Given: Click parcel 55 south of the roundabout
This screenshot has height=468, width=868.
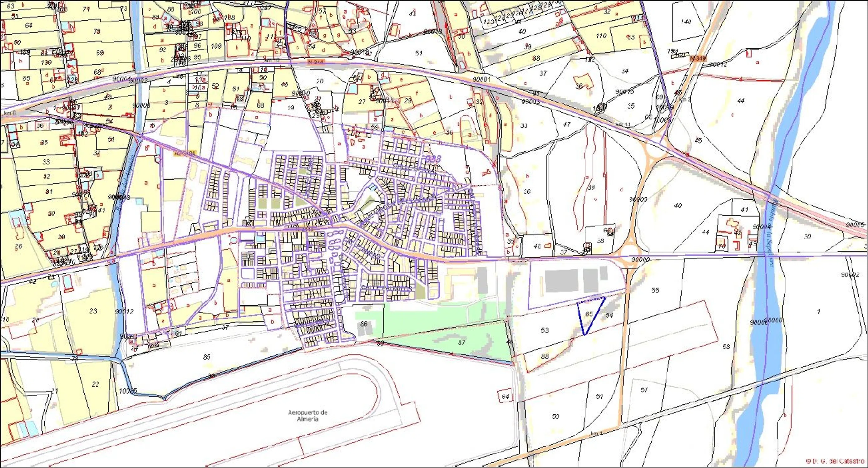Looking at the screenshot, I should 655,290.
